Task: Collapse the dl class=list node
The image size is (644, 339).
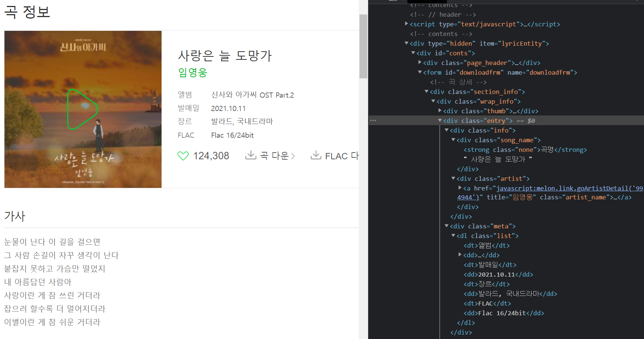Action: [x=453, y=235]
